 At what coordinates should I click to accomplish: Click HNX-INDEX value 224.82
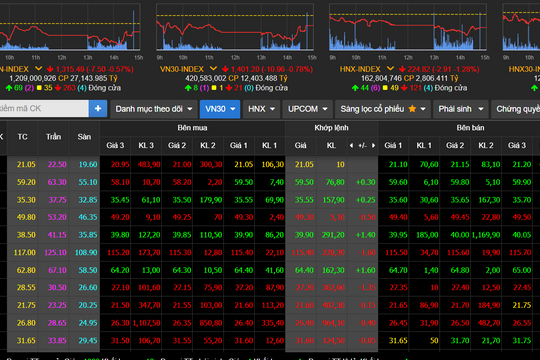tap(418, 69)
